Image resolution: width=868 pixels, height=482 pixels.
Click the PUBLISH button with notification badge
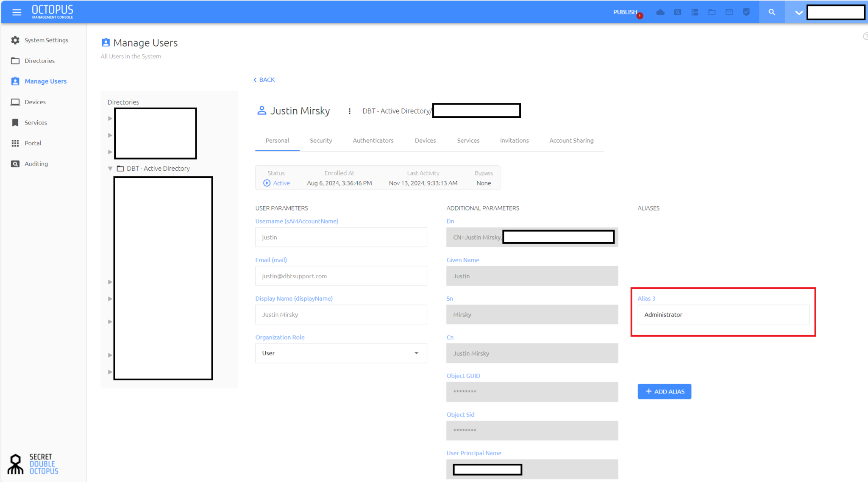click(x=625, y=12)
